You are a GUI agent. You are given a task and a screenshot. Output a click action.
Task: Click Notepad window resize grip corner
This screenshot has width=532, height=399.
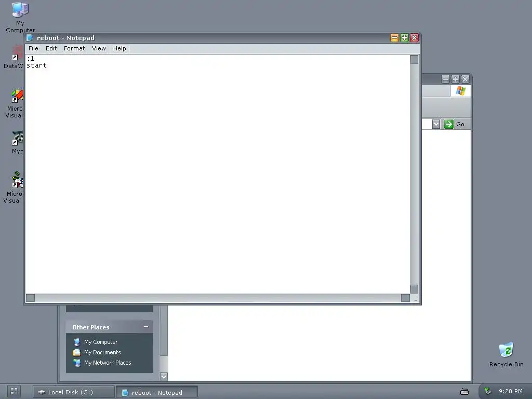415,299
